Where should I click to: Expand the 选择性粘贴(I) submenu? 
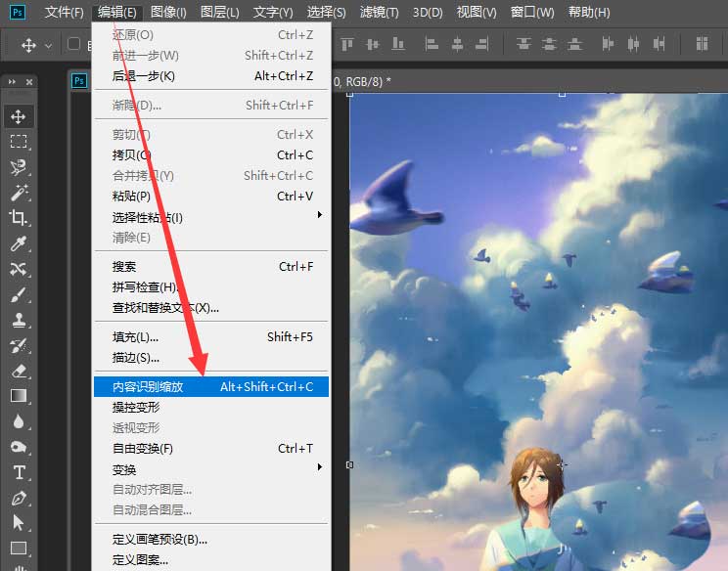pyautogui.click(x=211, y=217)
